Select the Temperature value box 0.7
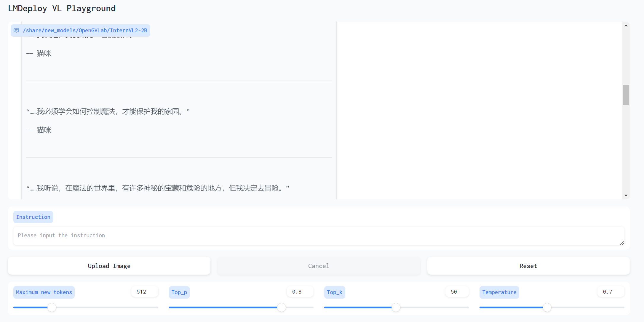Image resolution: width=644 pixels, height=322 pixels. pyautogui.click(x=611, y=292)
